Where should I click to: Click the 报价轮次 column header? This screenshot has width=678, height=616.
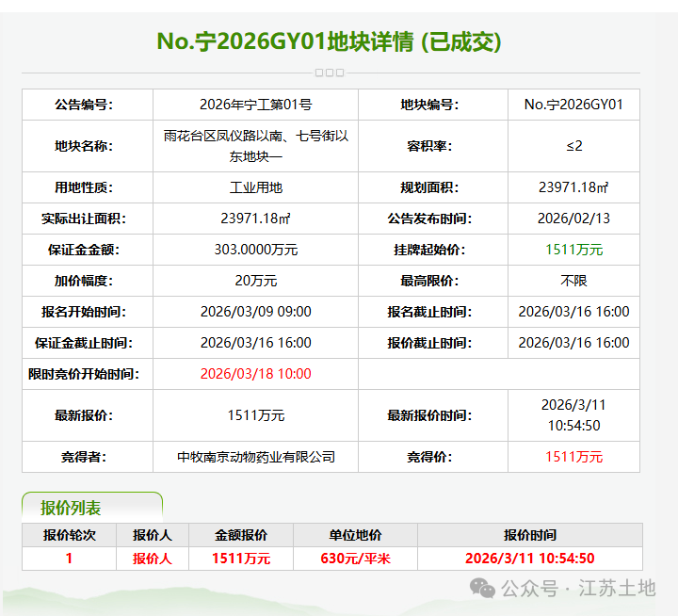tap(69, 535)
